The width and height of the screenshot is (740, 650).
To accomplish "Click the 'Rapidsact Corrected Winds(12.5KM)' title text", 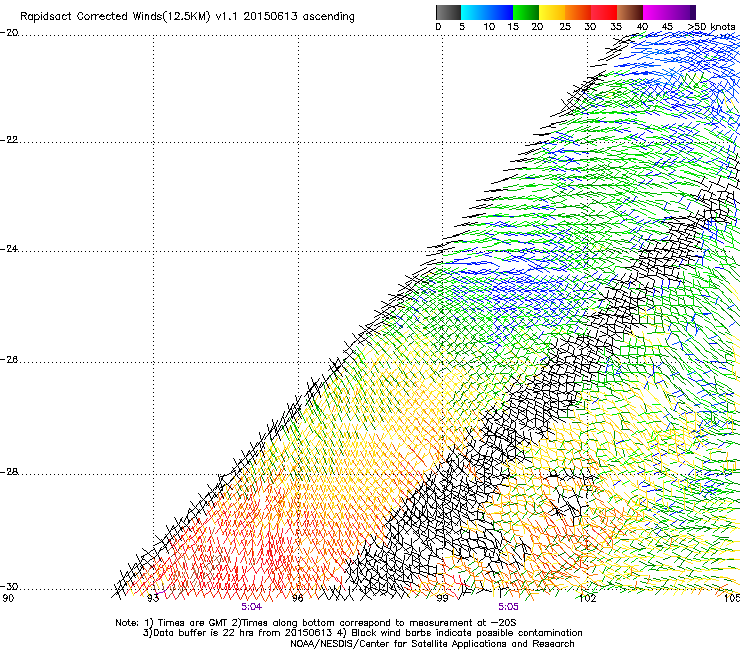I will pyautogui.click(x=115, y=17).
